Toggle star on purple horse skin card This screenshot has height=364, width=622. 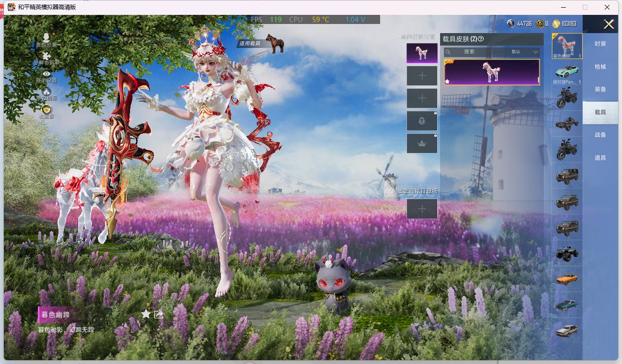pyautogui.click(x=447, y=82)
